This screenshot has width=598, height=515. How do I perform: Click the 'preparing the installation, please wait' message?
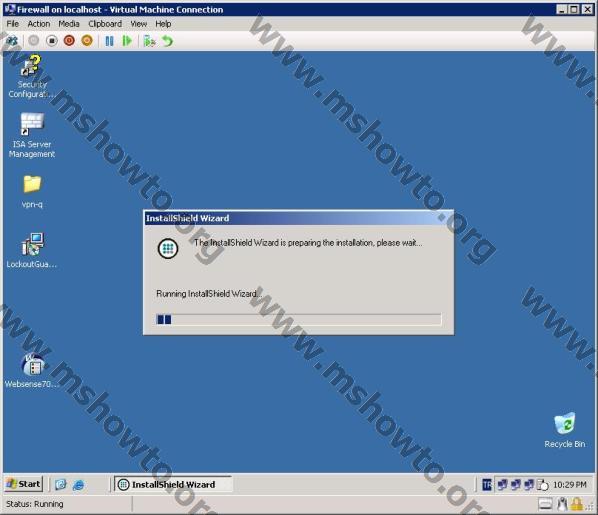click(308, 243)
